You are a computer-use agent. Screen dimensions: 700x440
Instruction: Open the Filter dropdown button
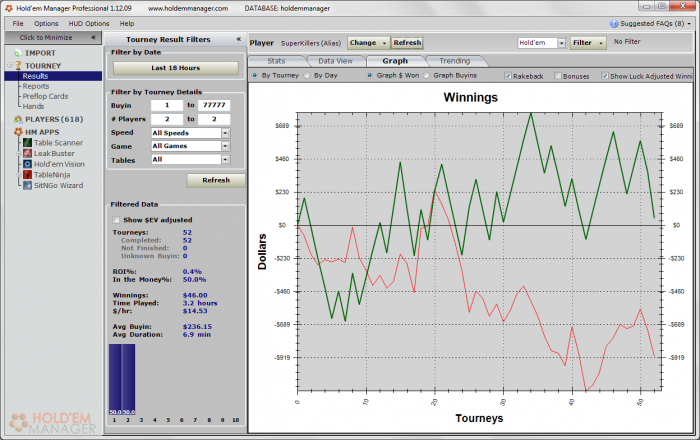[x=588, y=43]
